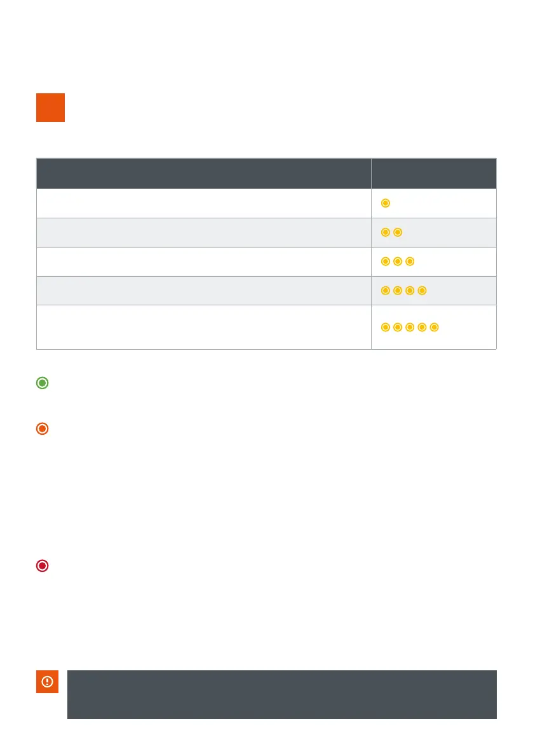Screen dimensions: 533x756
Task: Click the middle dot in the three-dot row
Action: pyautogui.click(x=398, y=262)
